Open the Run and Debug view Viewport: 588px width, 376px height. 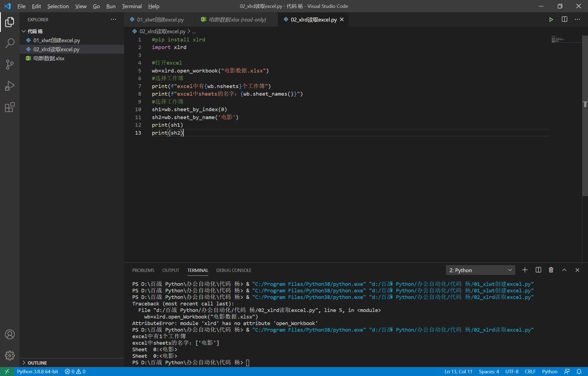10,86
